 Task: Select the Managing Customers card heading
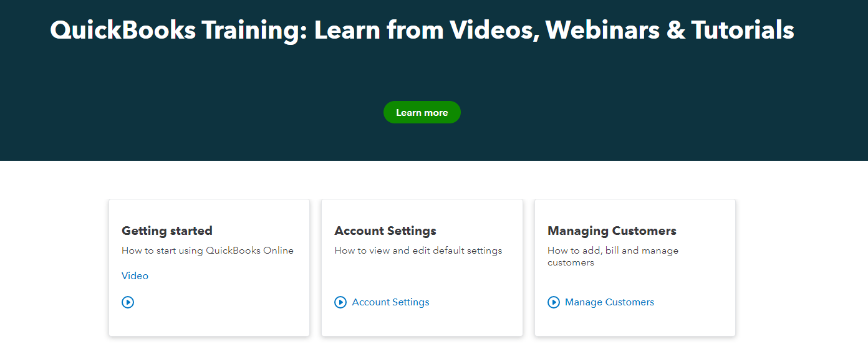pos(612,231)
